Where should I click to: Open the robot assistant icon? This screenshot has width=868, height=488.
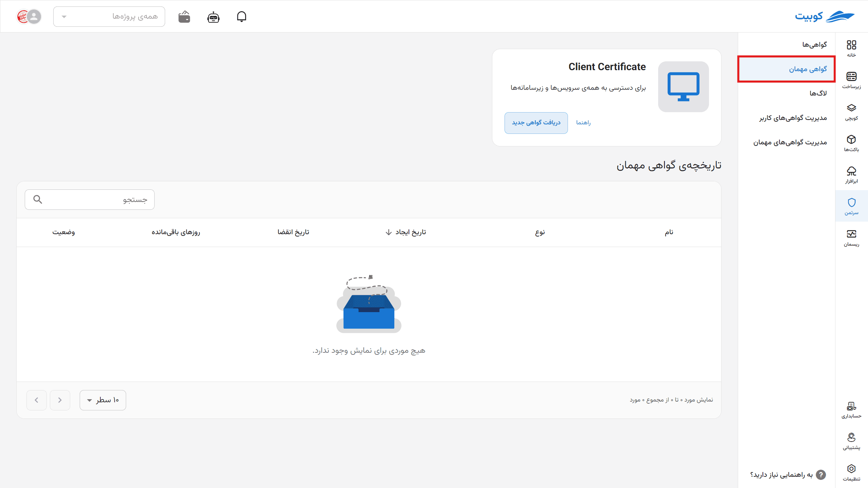[213, 17]
